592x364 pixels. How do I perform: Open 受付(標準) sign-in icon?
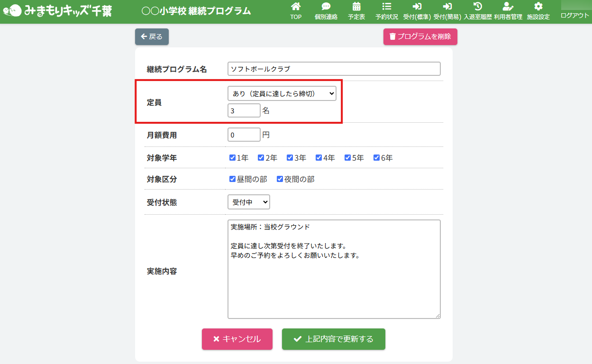(x=417, y=7)
